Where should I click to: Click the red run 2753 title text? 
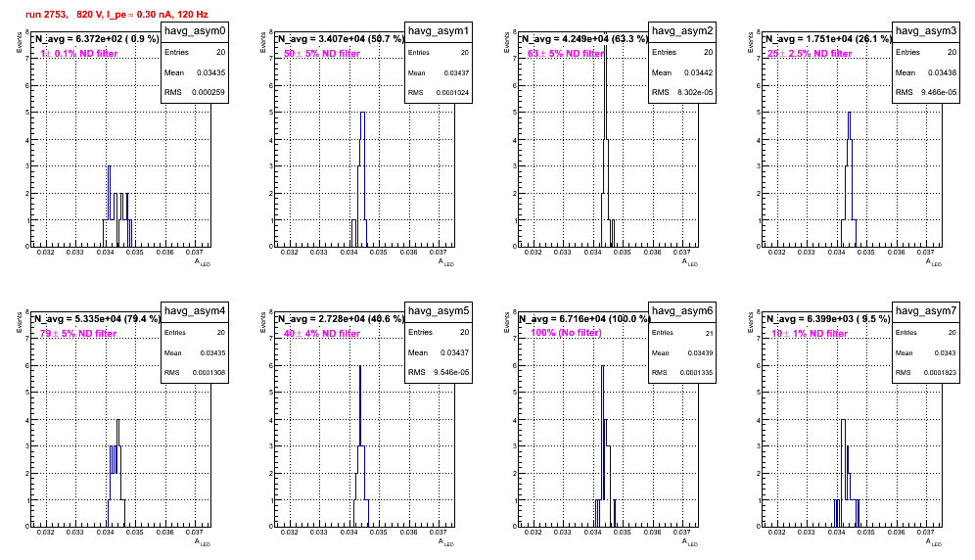pos(116,14)
